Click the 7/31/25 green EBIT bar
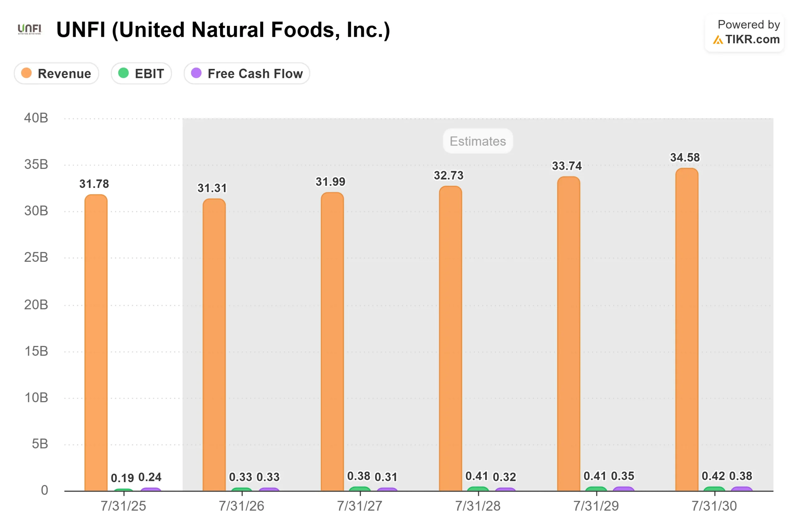The width and height of the screenshot is (798, 532). coord(123,490)
